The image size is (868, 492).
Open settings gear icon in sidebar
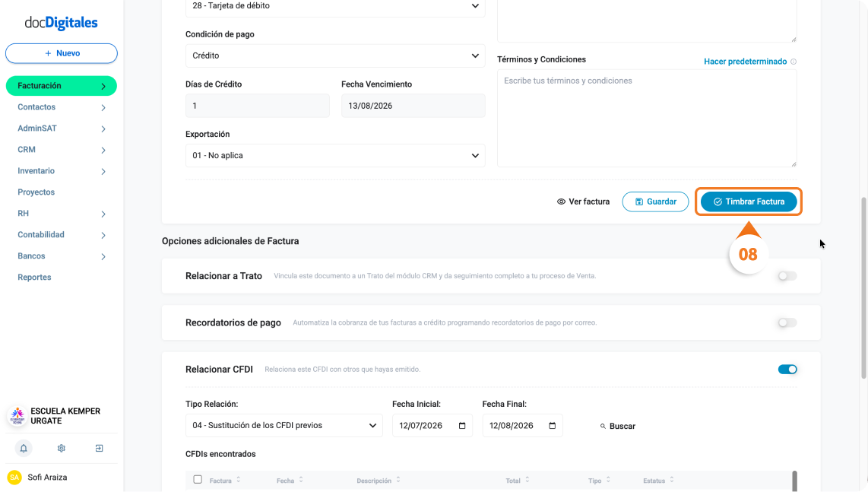click(x=62, y=448)
